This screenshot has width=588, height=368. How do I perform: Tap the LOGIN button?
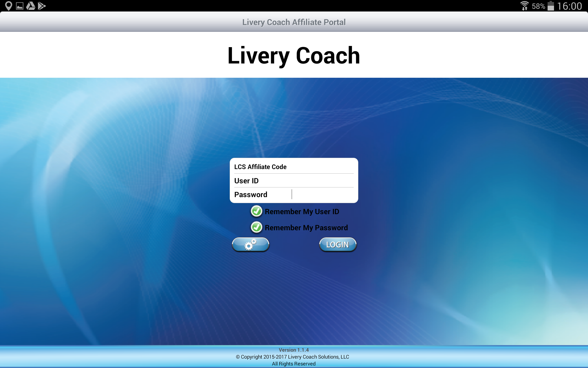tap(337, 244)
